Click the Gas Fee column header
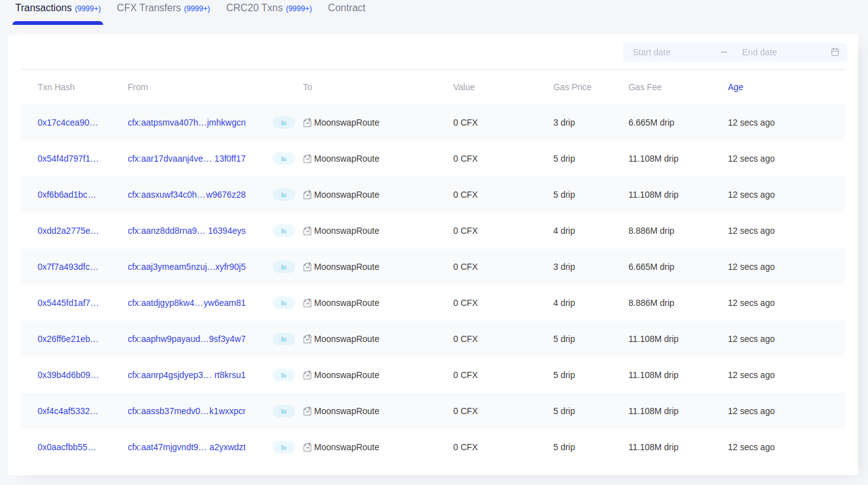868x485 pixels. tap(645, 87)
